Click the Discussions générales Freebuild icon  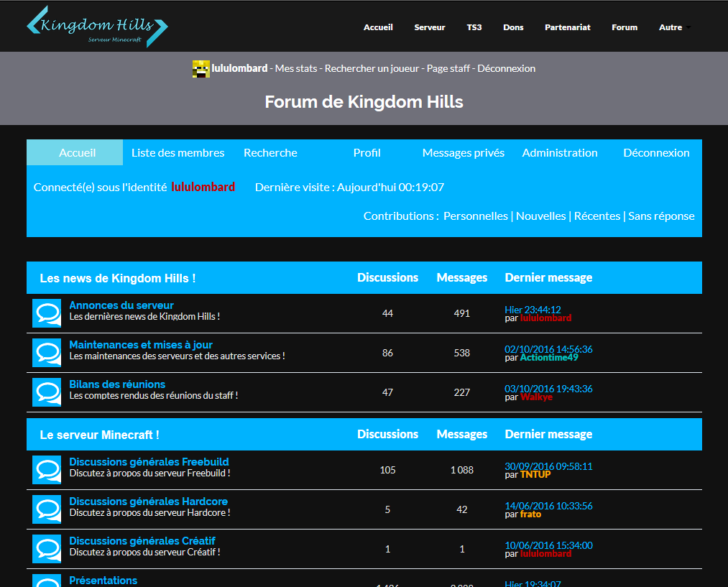(47, 470)
